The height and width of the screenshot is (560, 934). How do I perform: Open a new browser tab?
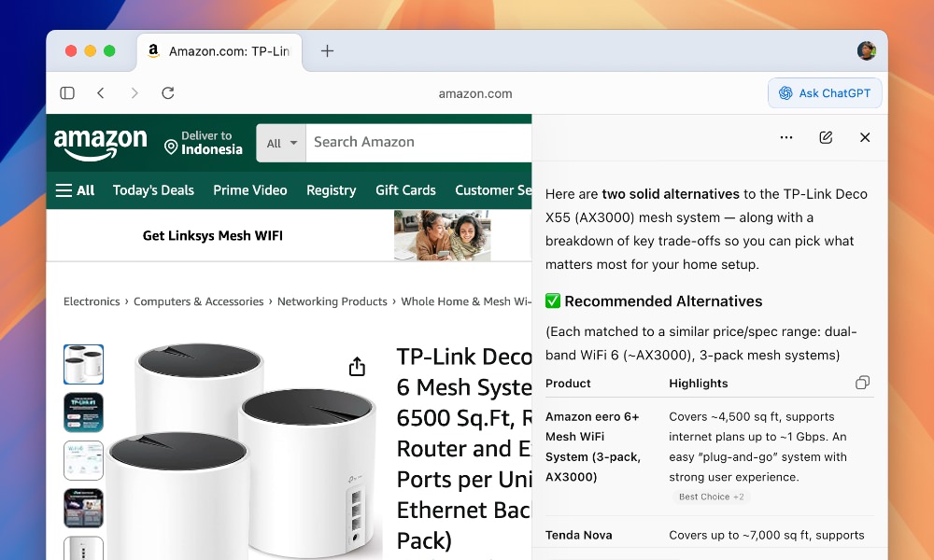pos(327,51)
